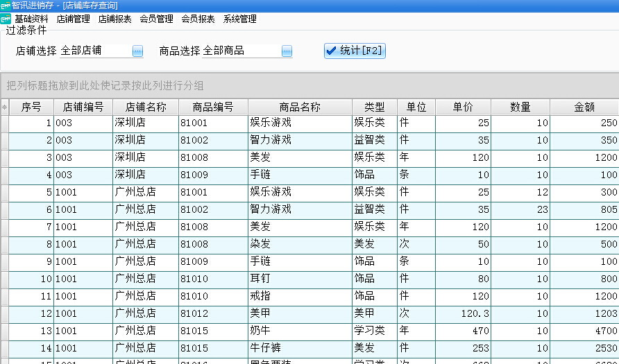This screenshot has width=619, height=364.
Task: Sort by the 店铺名称 column header
Action: (x=146, y=107)
